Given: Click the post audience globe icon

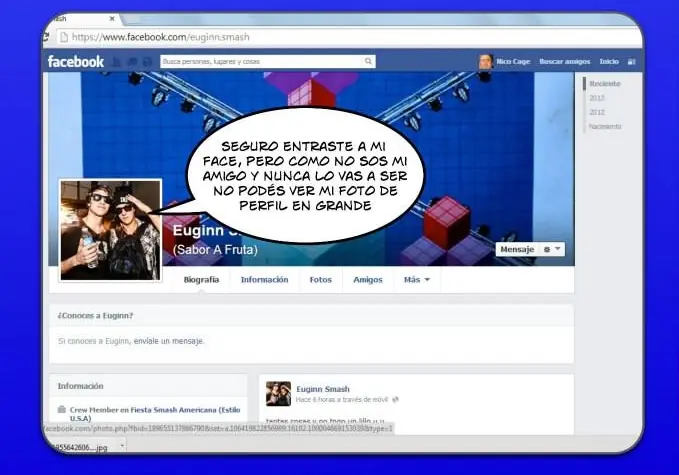Looking at the screenshot, I should (395, 400).
